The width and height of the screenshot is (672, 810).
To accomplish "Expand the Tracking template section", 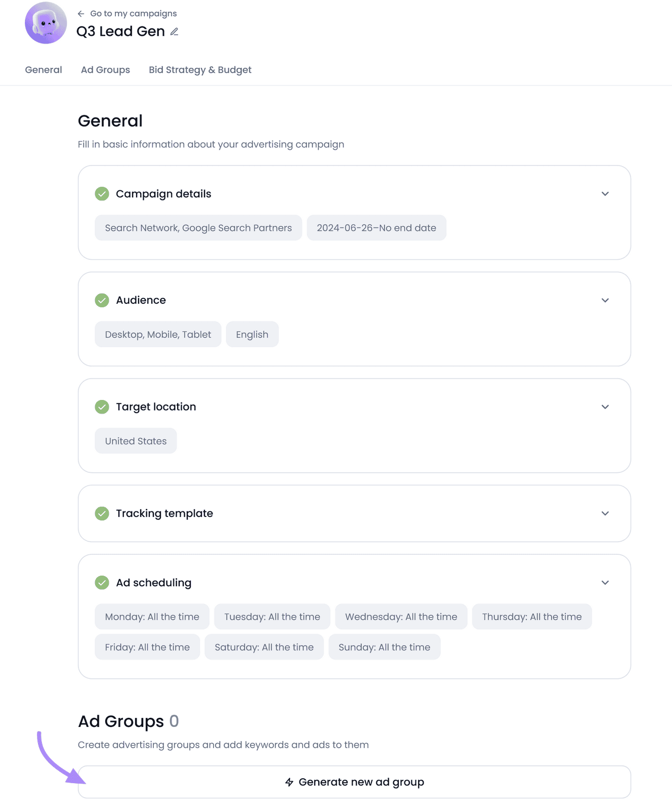I will [605, 513].
